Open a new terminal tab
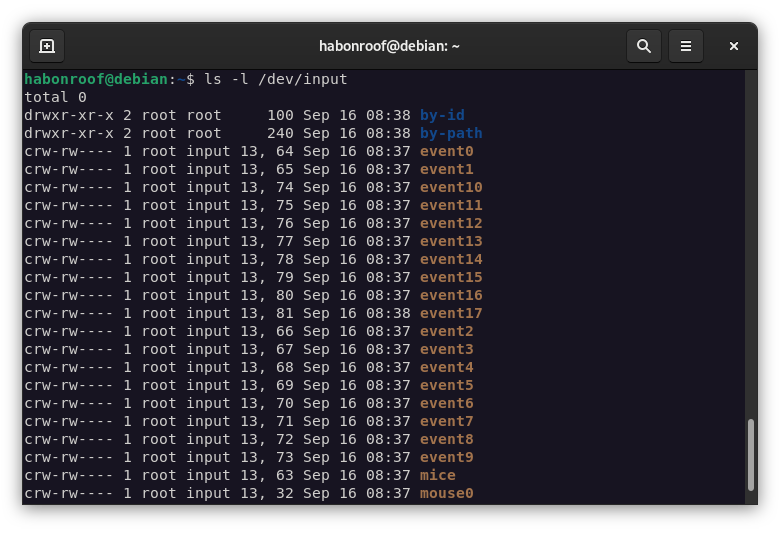Screen dimensions: 779x533 (x=47, y=46)
